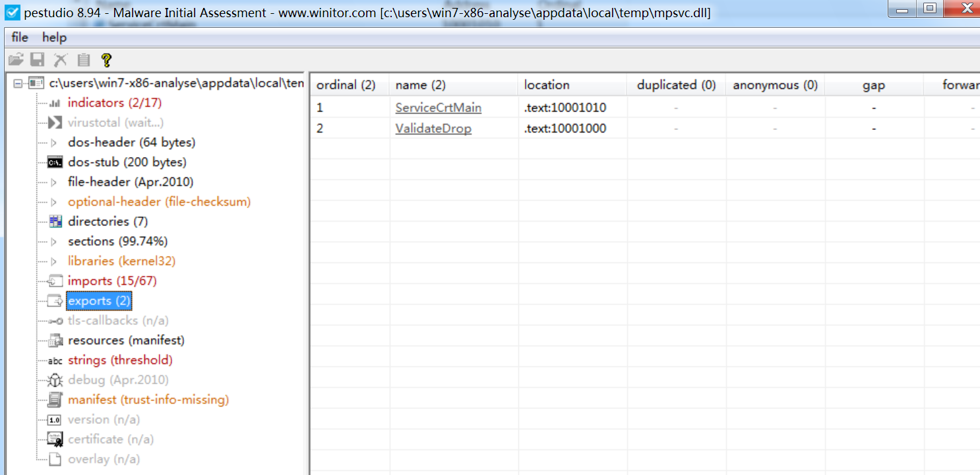Screen dimensions: 980x475
Task: Open the help menu
Action: click(55, 38)
